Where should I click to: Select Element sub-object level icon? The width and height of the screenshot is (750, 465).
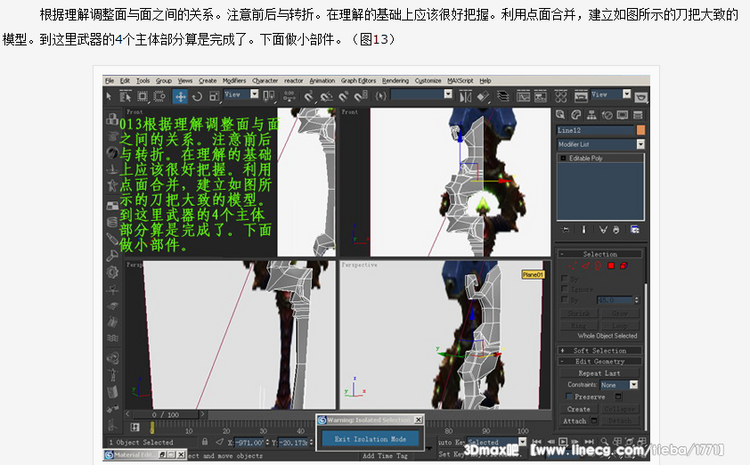pyautogui.click(x=624, y=266)
